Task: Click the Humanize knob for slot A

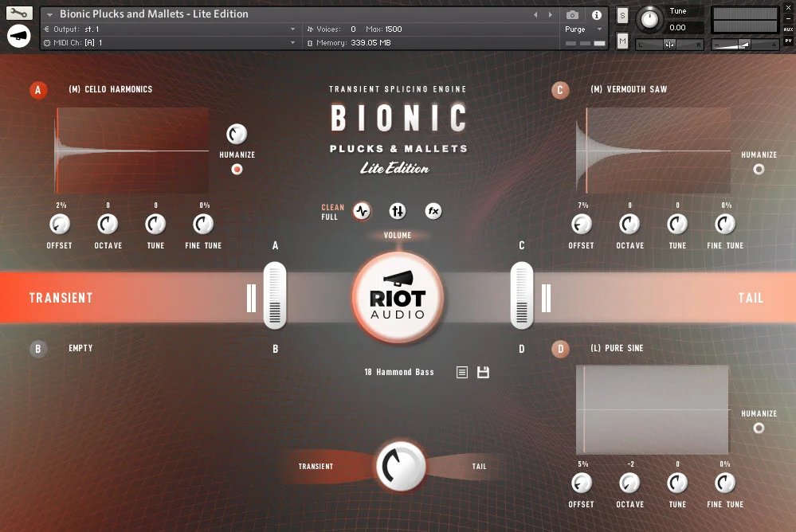Action: click(x=237, y=134)
